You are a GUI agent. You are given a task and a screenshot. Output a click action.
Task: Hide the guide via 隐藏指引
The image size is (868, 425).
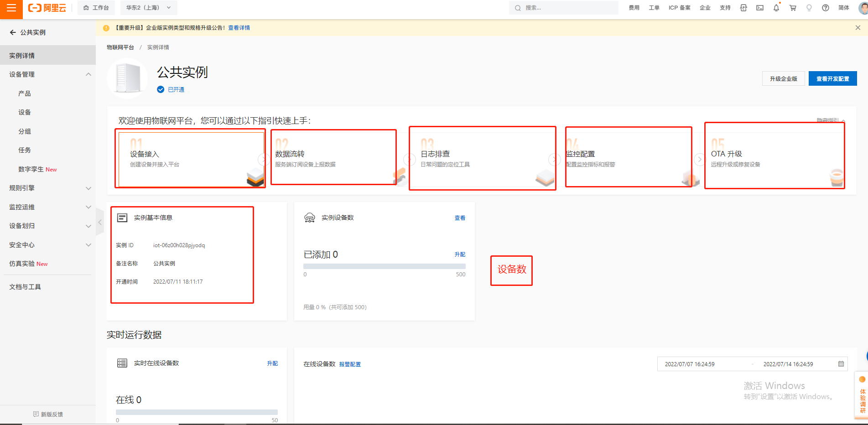click(831, 120)
